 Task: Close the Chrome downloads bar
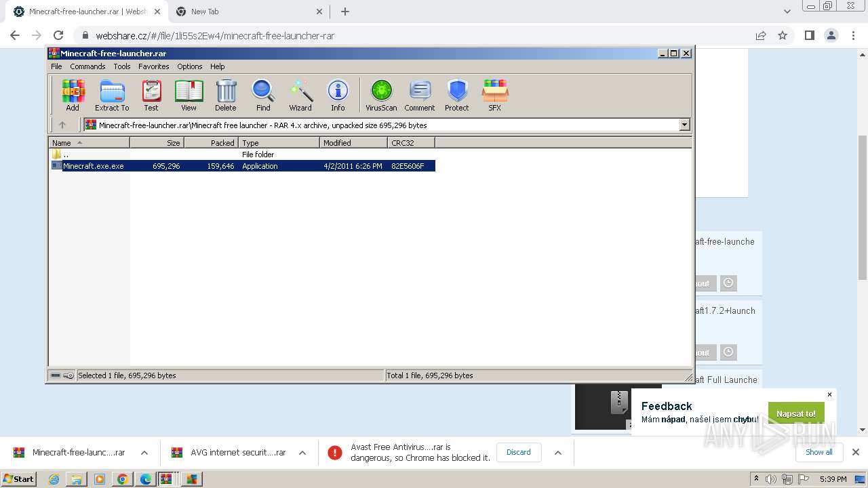click(x=856, y=452)
